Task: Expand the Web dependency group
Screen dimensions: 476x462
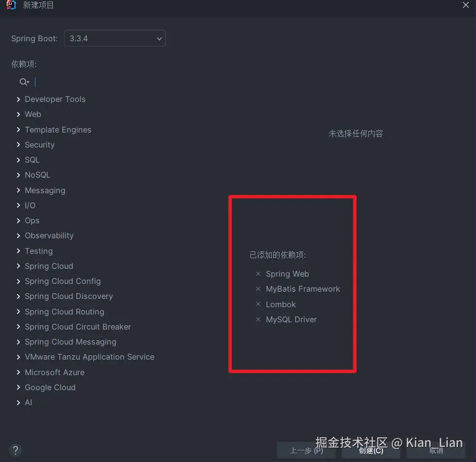Action: [x=18, y=115]
